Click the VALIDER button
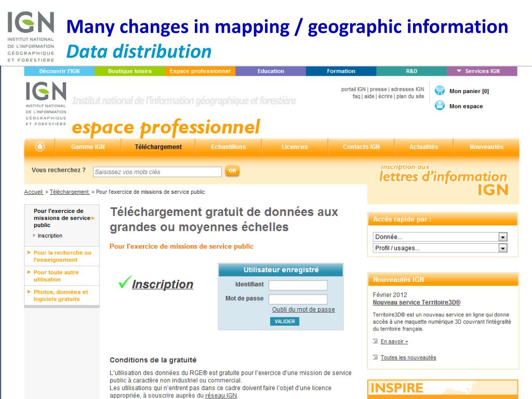Image resolution: width=532 pixels, height=399 pixels. point(285,321)
